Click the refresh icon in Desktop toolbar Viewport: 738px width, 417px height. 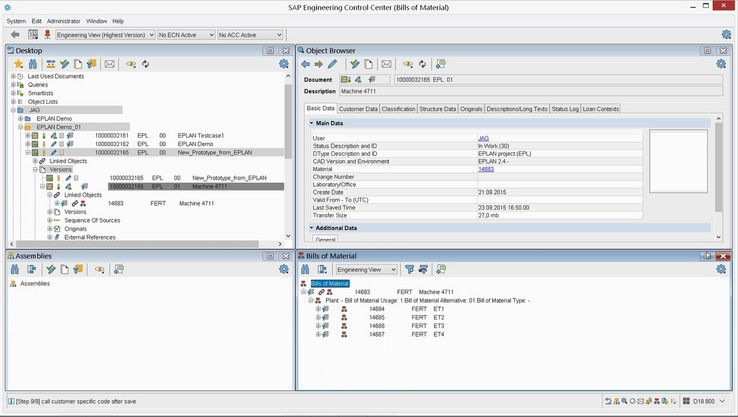(x=146, y=64)
